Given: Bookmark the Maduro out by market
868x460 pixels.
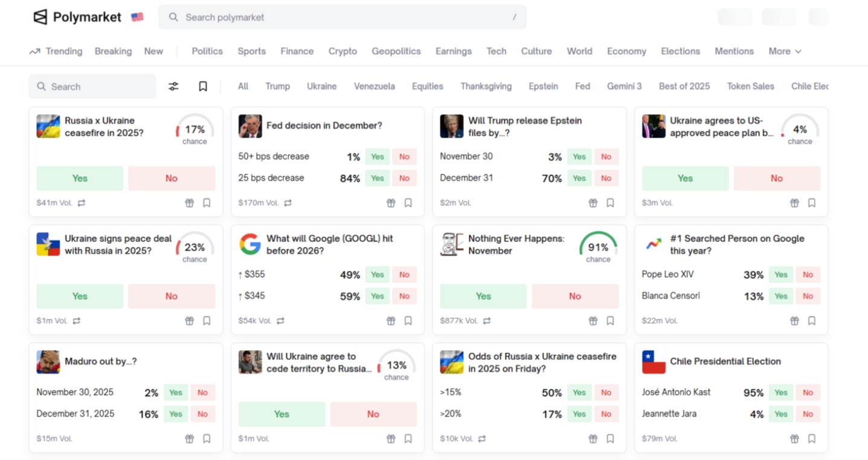Looking at the screenshot, I should (x=207, y=439).
